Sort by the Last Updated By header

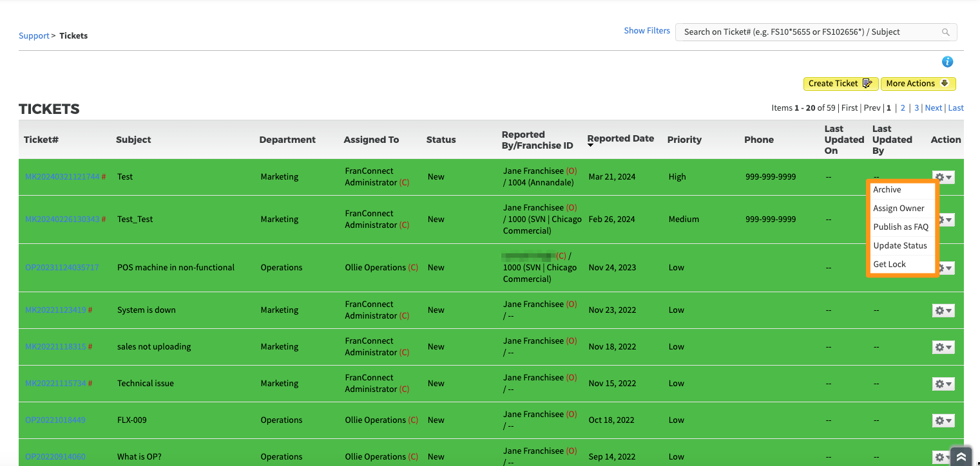[892, 140]
